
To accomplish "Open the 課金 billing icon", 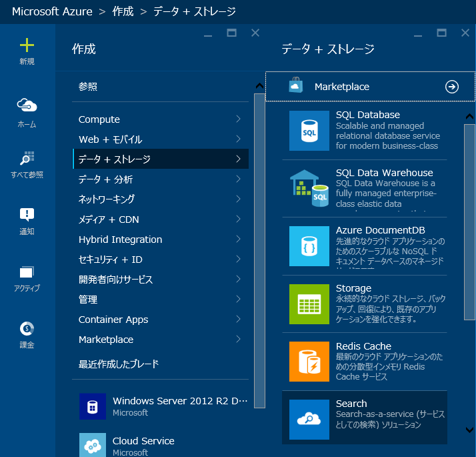I will coord(27,328).
